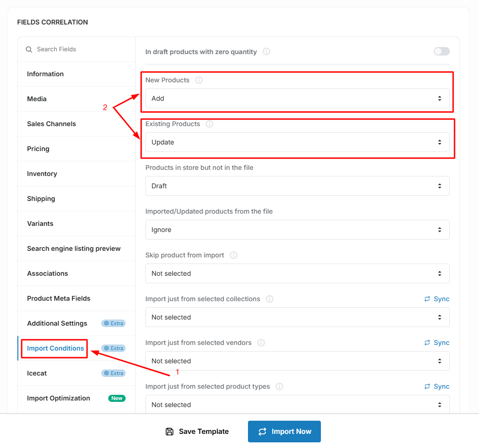Toggle draft products with zero quantity switch
The height and width of the screenshot is (448, 479).
(441, 51)
